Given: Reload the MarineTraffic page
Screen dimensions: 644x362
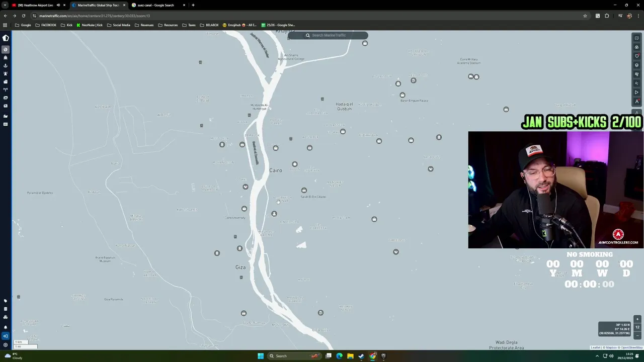Looking at the screenshot, I should click(23, 16).
